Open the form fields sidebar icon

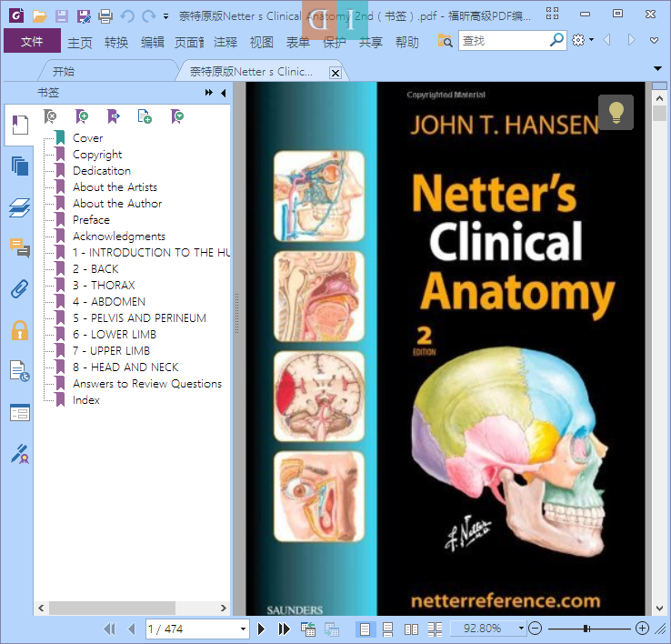[20, 413]
